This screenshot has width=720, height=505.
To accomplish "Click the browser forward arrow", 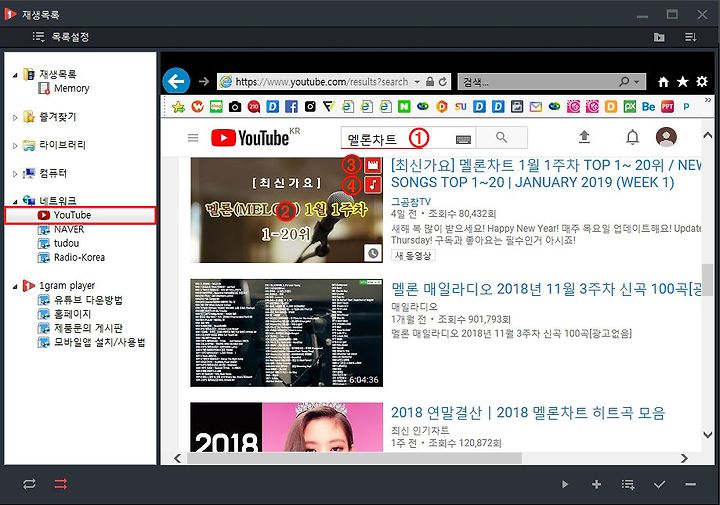I will pos(204,82).
